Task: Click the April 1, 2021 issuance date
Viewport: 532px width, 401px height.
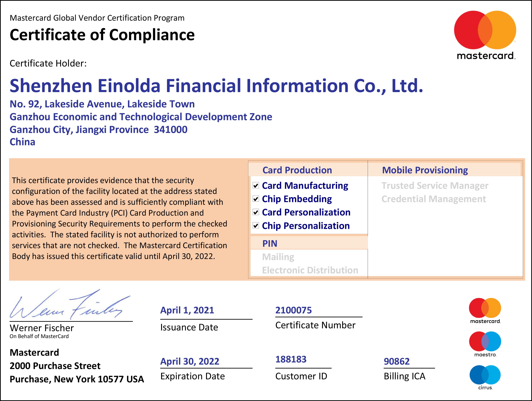Action: click(187, 310)
